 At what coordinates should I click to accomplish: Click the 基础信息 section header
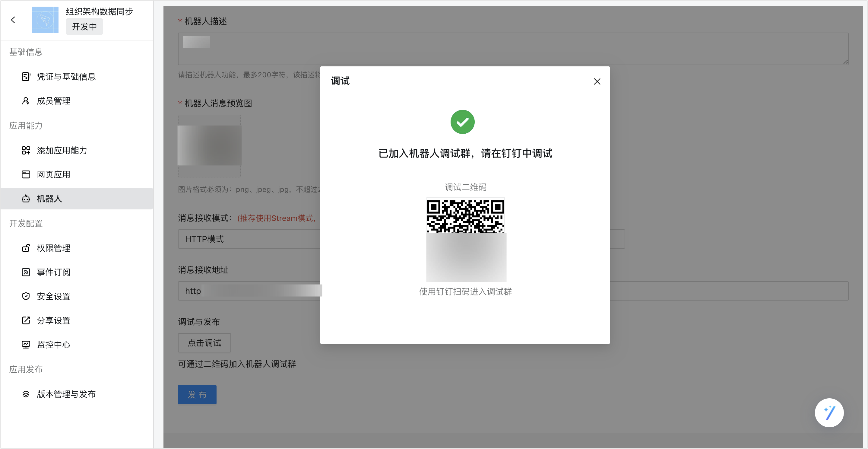[x=26, y=52]
